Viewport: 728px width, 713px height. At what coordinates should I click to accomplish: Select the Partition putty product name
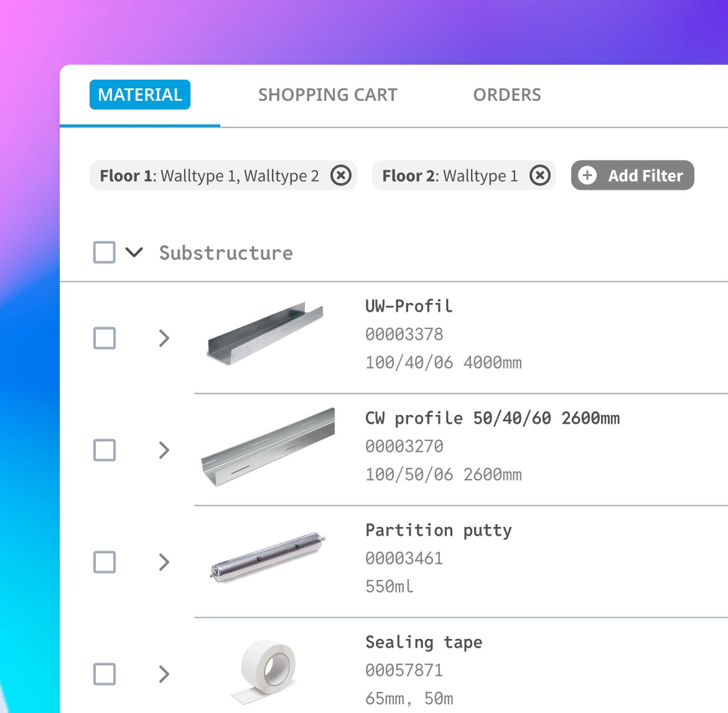pos(438,530)
